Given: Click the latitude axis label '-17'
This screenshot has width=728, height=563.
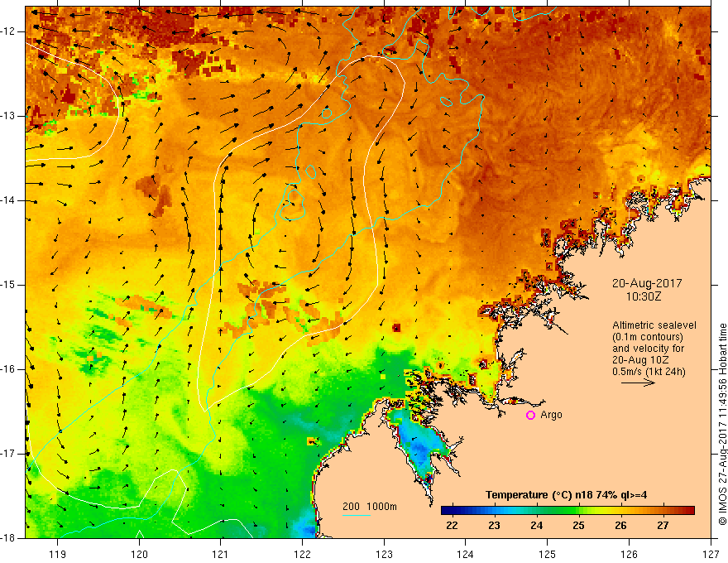Looking at the screenshot, I should click(x=9, y=454).
